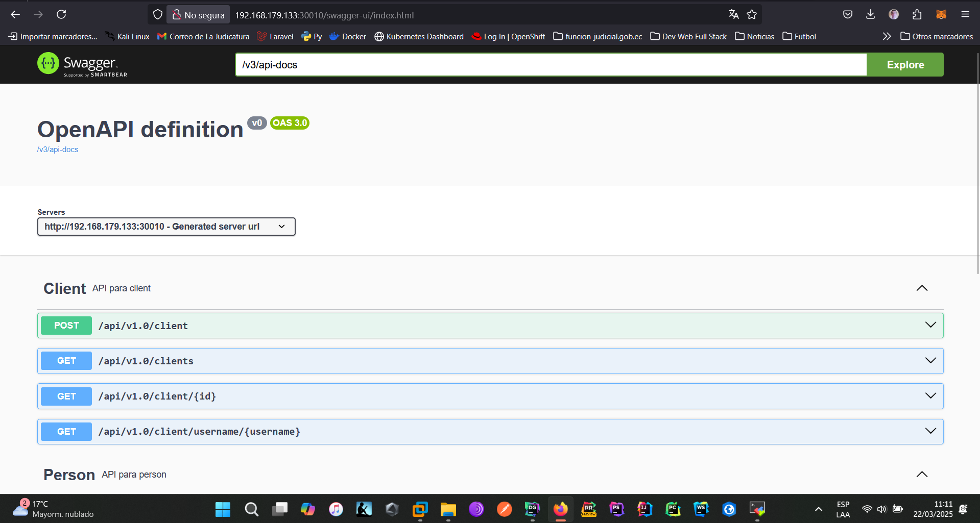Open the Servers dropdown selector
Viewport: 980px width, 523px height.
point(166,227)
